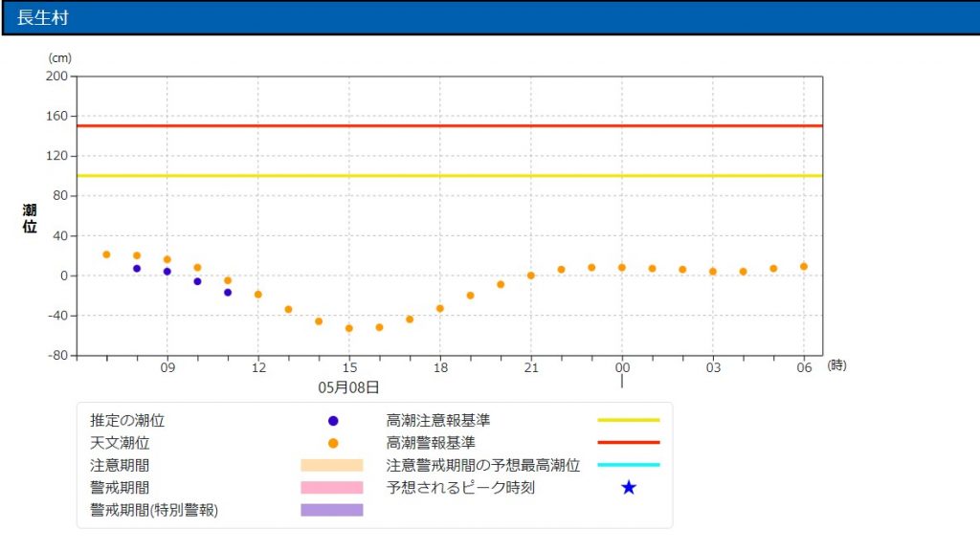Click the orange tide point at 06

[804, 267]
